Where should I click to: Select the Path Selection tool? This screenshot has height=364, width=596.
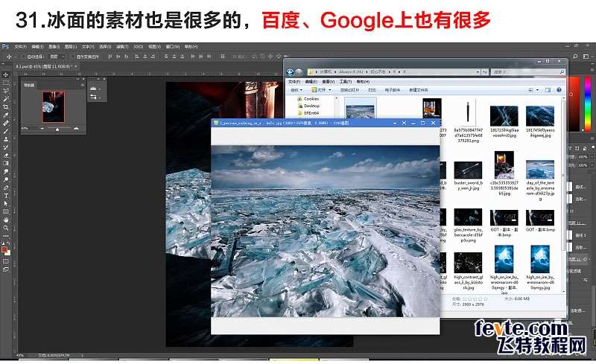6,204
